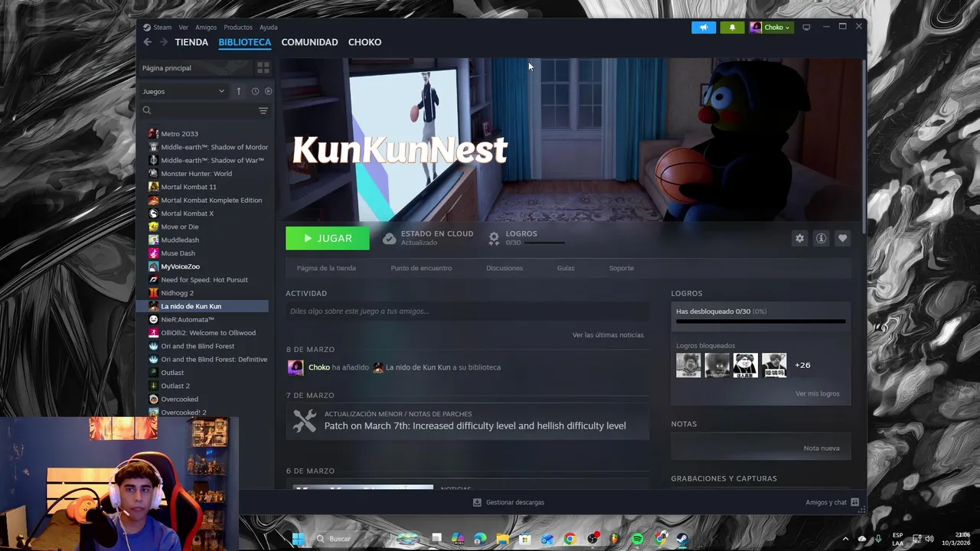Open Choko profile link in activity
Image resolution: width=980 pixels, height=551 pixels.
[x=318, y=367]
